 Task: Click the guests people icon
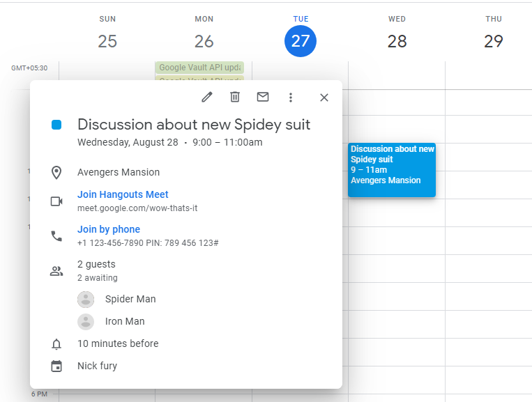coord(56,271)
